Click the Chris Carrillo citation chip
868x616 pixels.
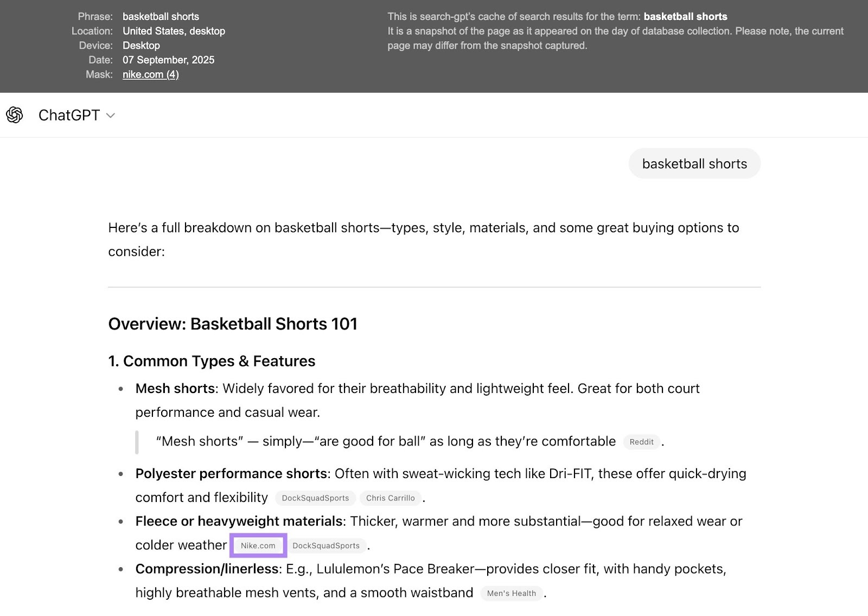pos(391,498)
